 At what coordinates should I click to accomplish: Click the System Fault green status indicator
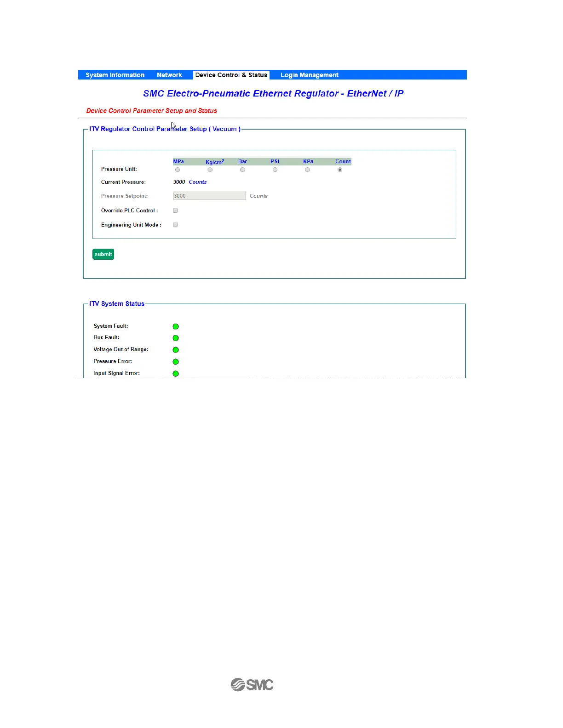176,326
